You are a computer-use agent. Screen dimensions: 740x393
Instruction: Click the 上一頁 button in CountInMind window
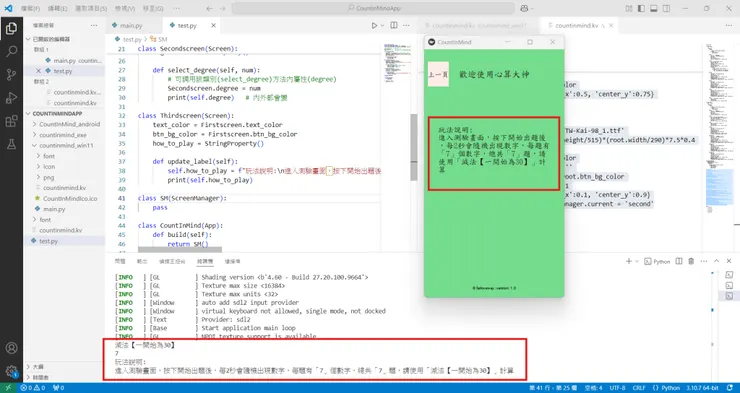438,74
